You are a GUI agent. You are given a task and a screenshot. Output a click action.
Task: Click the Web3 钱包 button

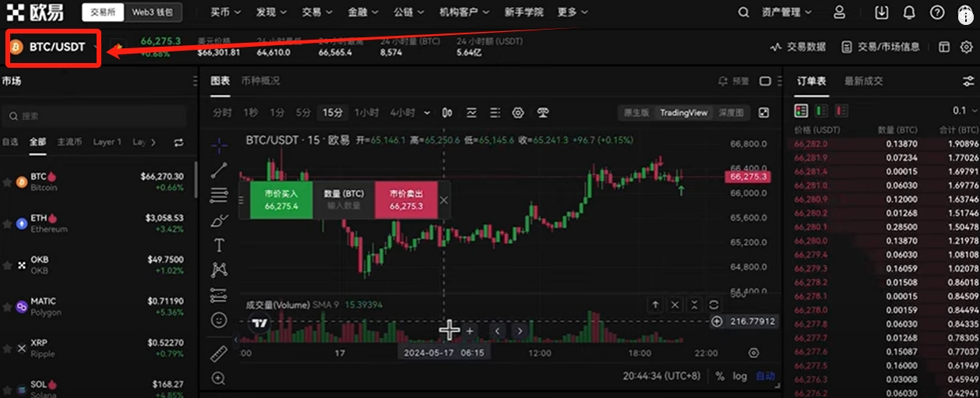click(x=153, y=12)
